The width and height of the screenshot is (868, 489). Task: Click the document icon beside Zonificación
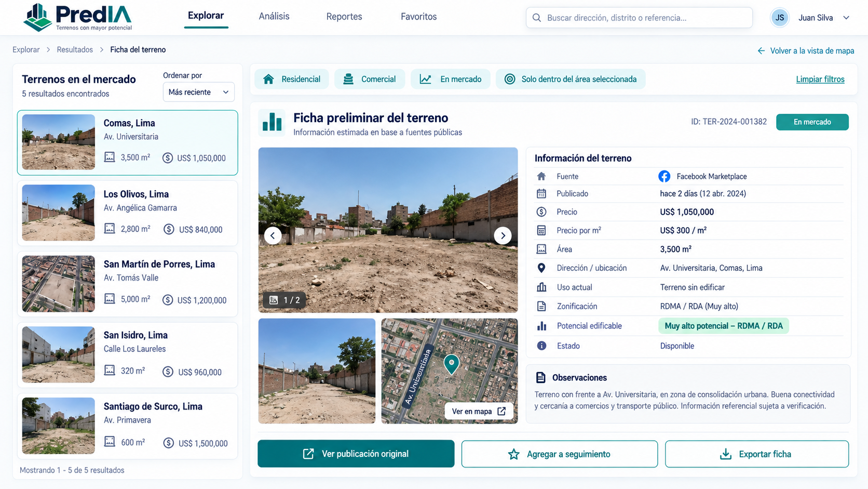click(541, 306)
